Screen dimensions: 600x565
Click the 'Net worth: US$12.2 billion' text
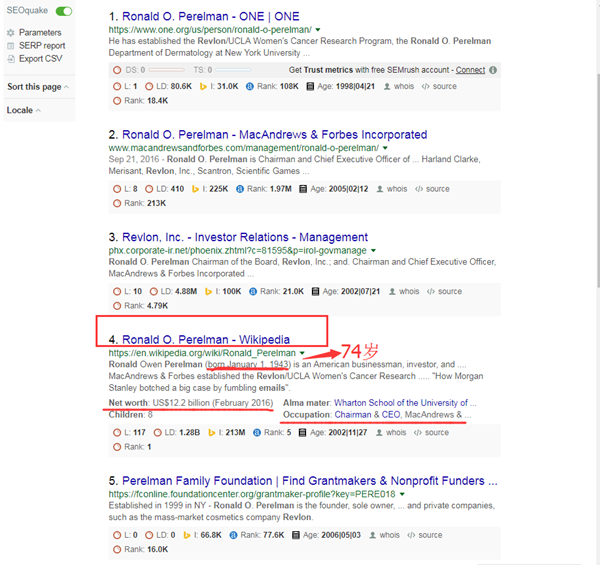191,403
